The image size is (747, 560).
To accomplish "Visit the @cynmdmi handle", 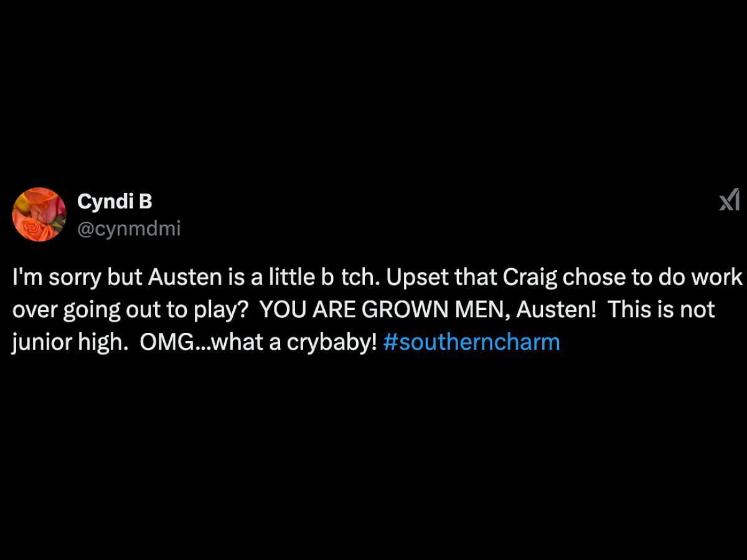I will [x=129, y=229].
